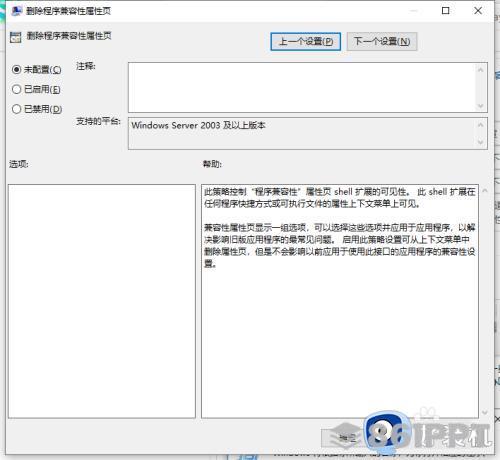Click the down arrow of the supported platform box
Image resolution: width=500 pixels, height=460 pixels.
480,142
